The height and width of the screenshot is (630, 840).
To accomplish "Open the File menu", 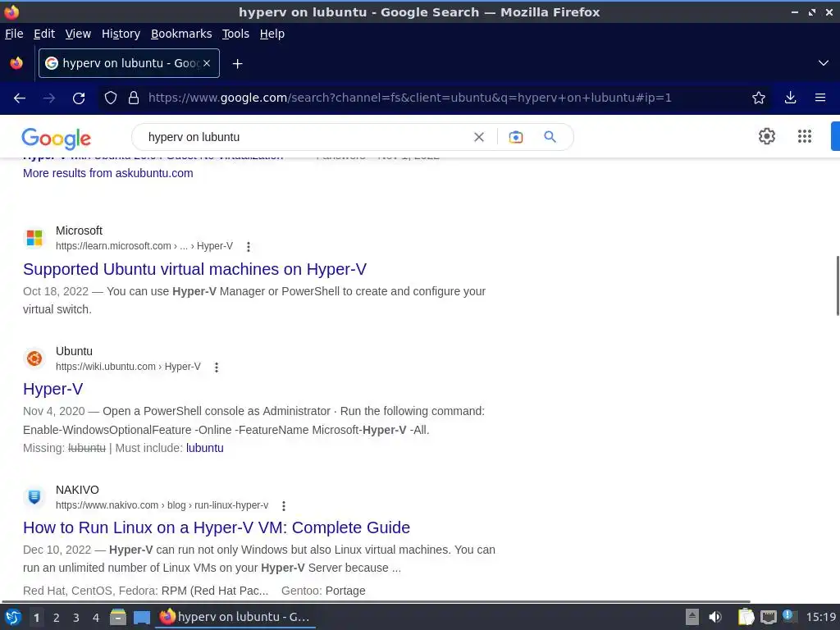I will [x=14, y=34].
